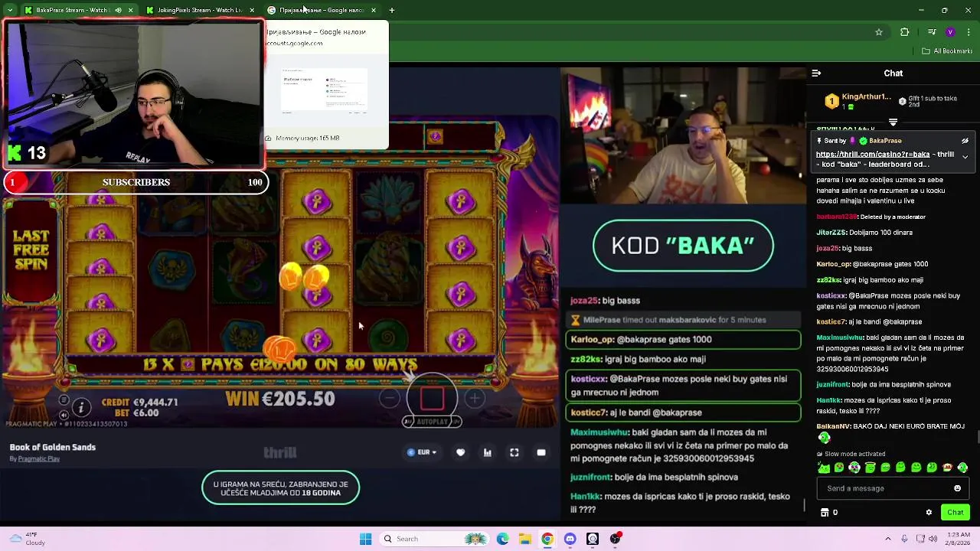Open the browser extensions puzzle icon

pos(905,32)
